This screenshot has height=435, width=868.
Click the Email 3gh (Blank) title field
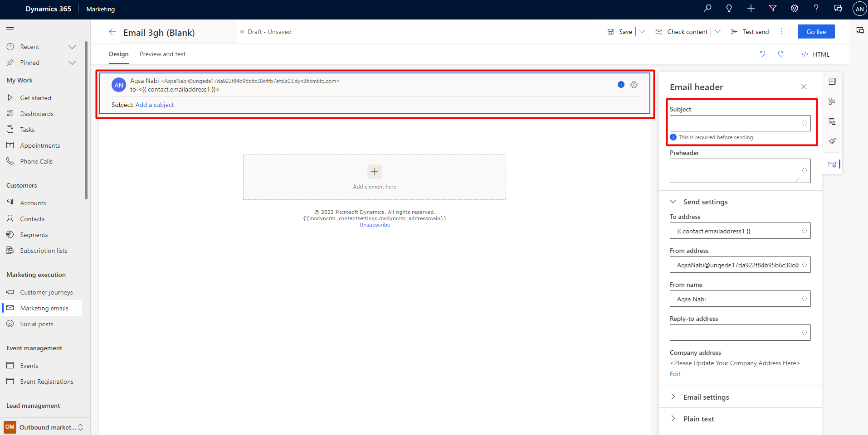tap(178, 32)
